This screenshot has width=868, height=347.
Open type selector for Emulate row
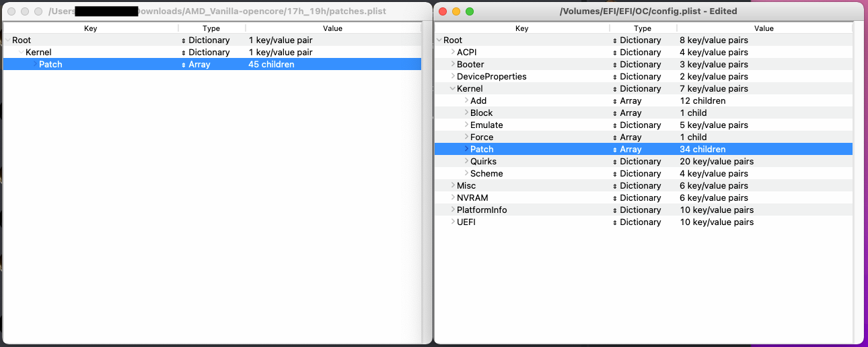coord(615,125)
